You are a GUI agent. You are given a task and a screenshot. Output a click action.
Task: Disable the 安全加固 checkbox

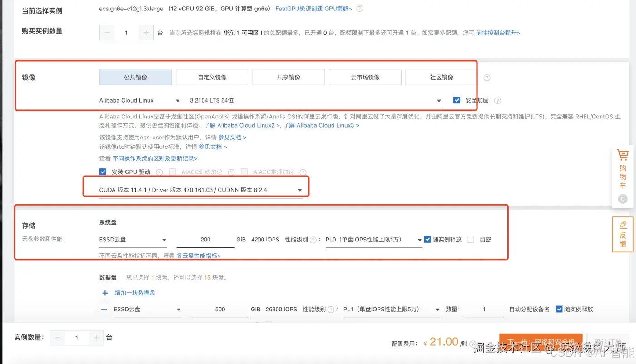pyautogui.click(x=457, y=100)
